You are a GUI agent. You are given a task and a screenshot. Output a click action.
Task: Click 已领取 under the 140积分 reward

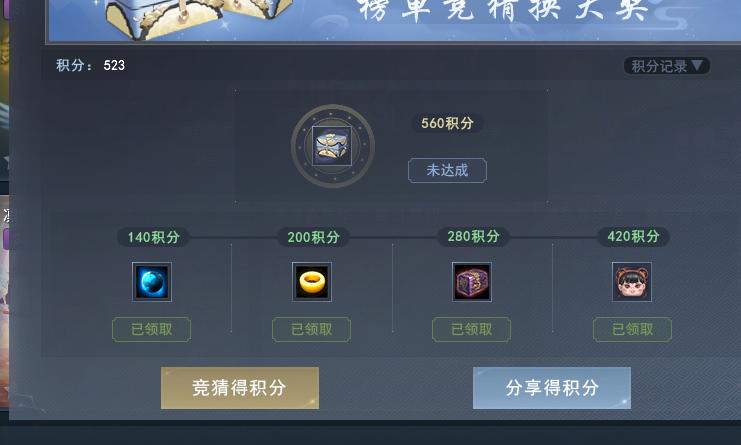[x=151, y=329]
